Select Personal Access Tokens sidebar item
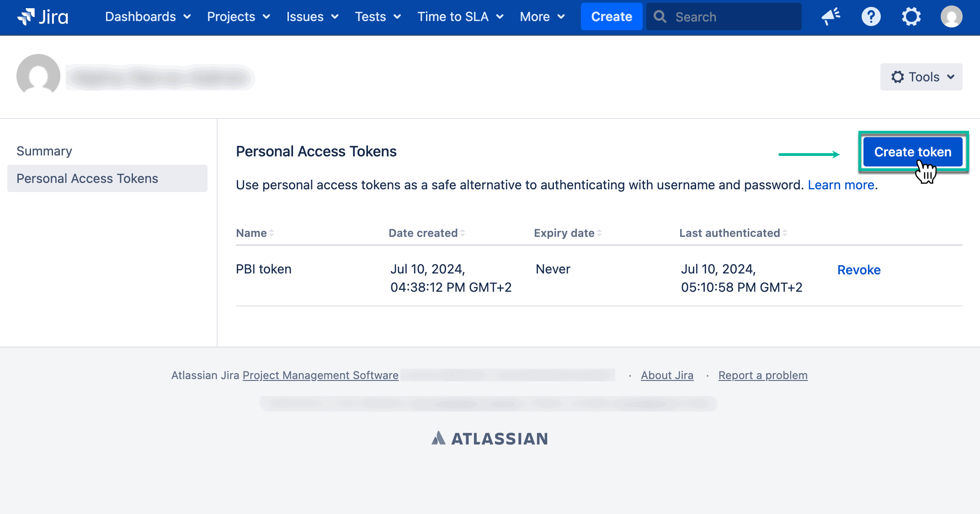This screenshot has width=980, height=514. click(x=87, y=179)
